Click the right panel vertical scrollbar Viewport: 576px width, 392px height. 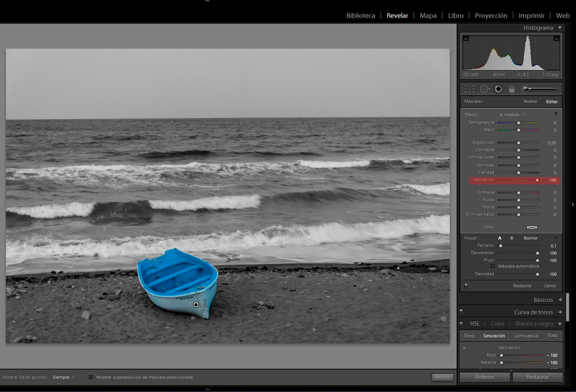coord(568,307)
